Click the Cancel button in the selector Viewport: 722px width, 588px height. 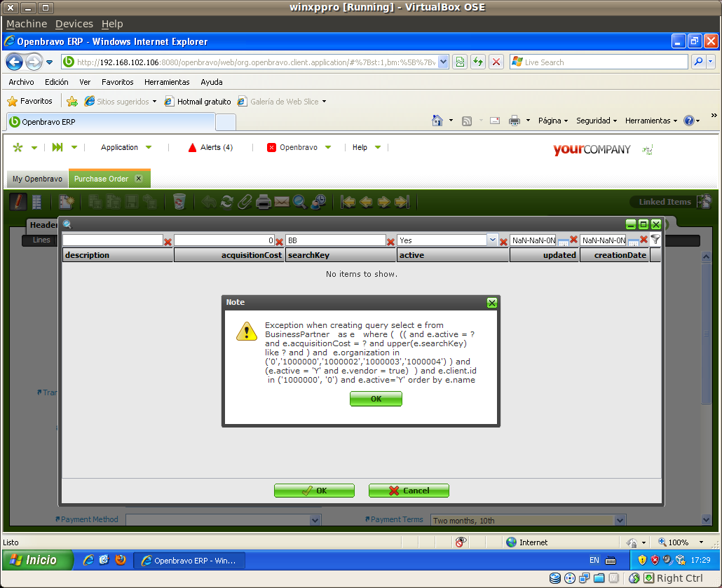(409, 491)
